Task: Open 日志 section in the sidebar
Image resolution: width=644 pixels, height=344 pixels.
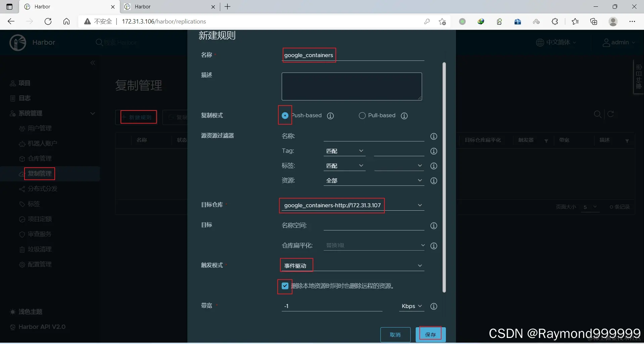Action: (x=24, y=98)
